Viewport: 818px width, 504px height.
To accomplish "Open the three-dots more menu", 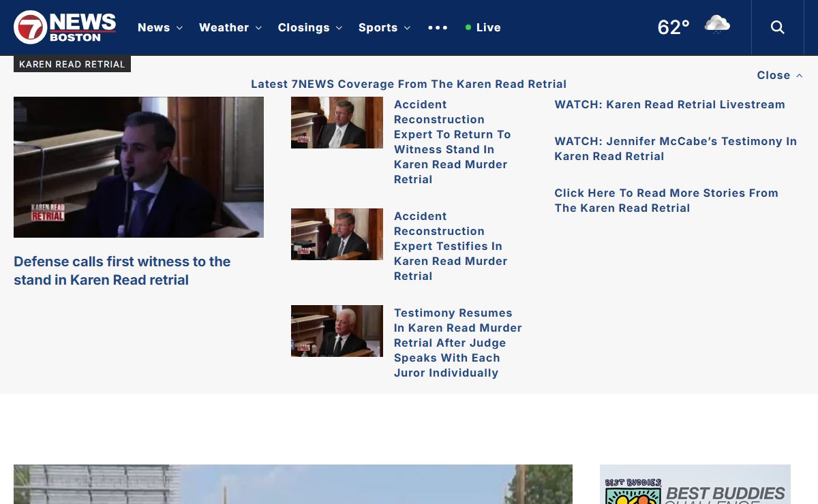I will coord(438,28).
